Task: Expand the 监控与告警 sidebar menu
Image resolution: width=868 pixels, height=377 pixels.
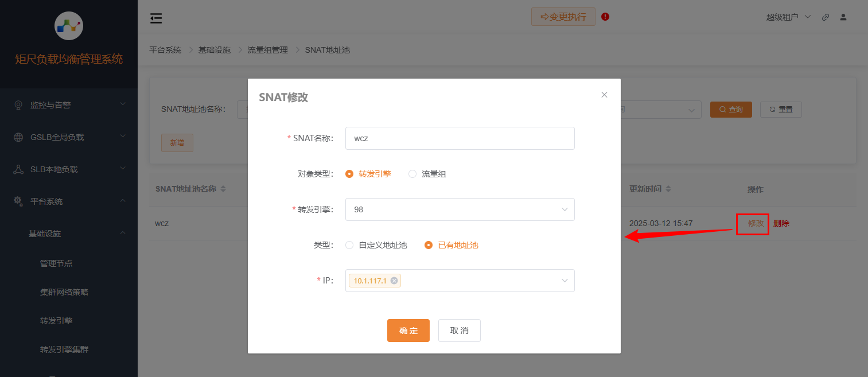Action: (69, 105)
